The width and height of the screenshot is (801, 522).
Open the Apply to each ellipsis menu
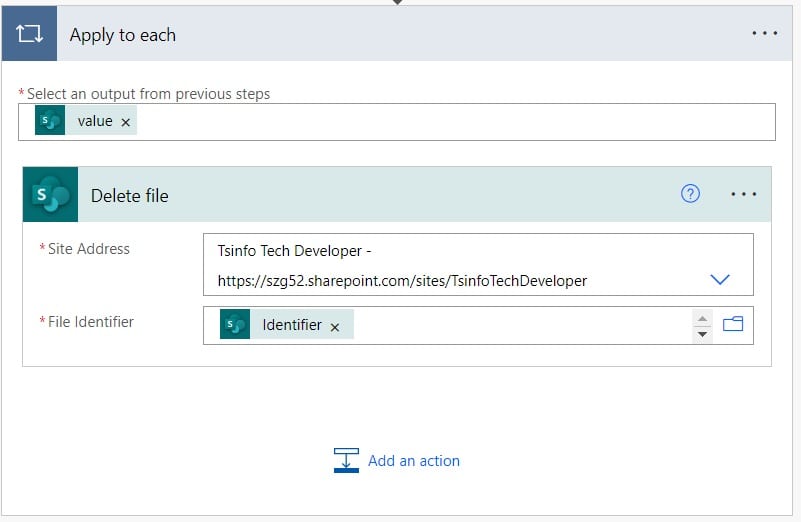coord(764,34)
